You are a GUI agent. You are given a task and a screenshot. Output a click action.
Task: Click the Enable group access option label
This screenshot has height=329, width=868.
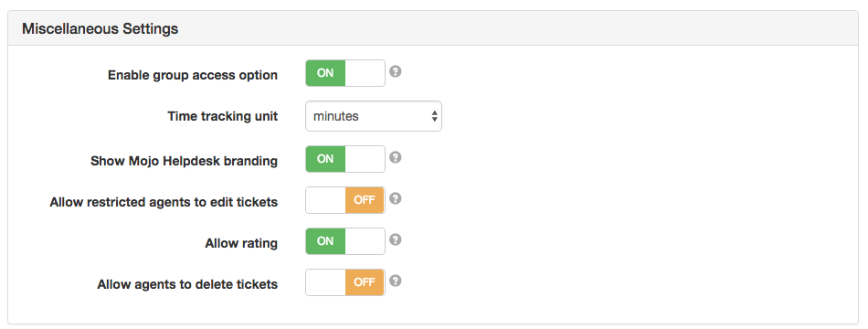[193, 75]
